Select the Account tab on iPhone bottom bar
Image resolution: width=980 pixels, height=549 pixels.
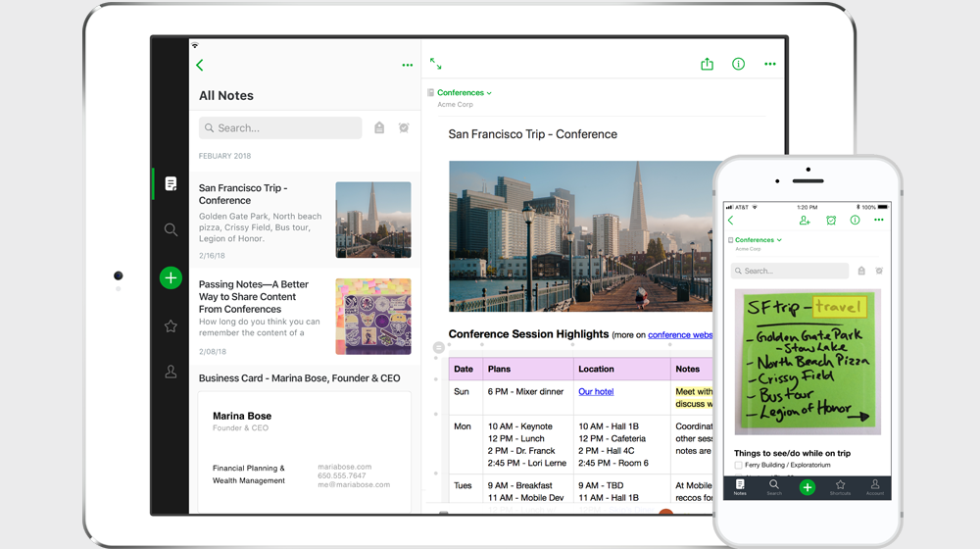click(874, 486)
